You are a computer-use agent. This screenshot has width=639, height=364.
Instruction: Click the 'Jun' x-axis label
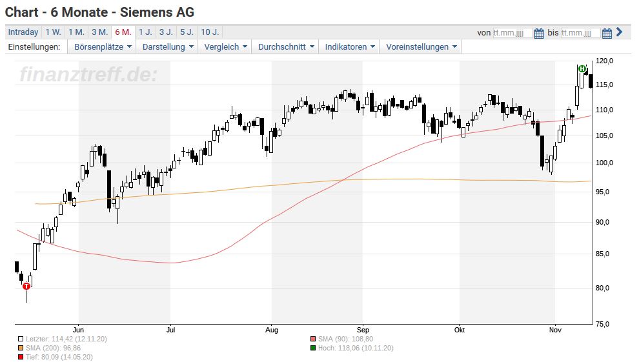pyautogui.click(x=78, y=330)
